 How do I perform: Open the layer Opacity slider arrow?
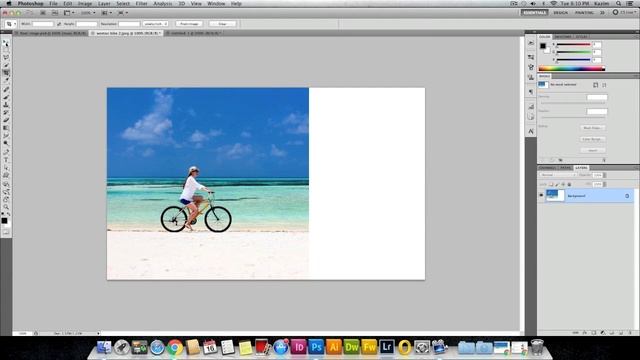(x=604, y=175)
